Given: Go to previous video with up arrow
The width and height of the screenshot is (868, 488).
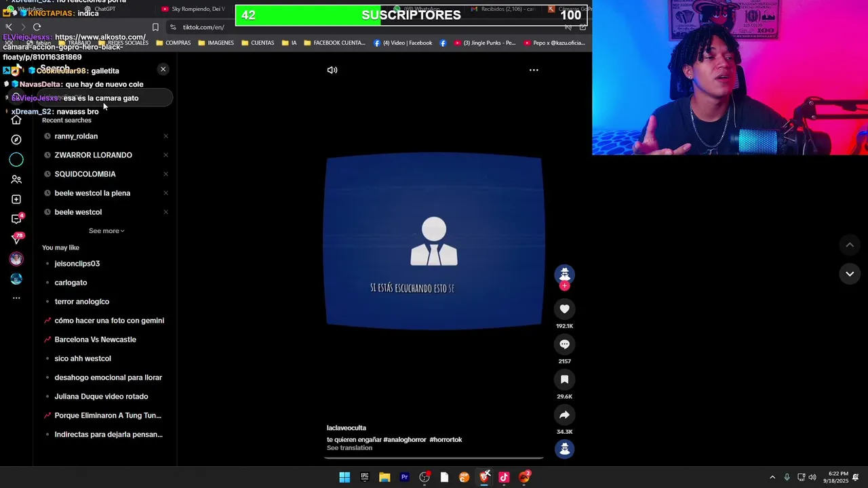Looking at the screenshot, I should (850, 245).
